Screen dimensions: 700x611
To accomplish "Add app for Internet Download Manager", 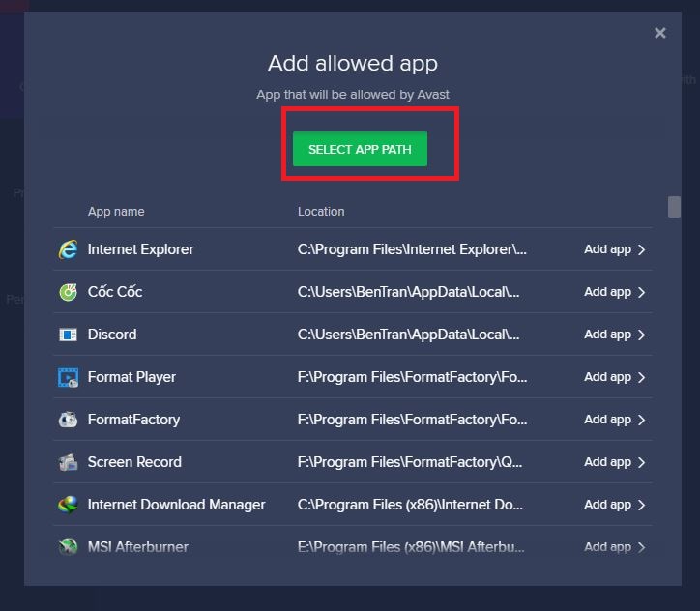I will click(x=607, y=505).
